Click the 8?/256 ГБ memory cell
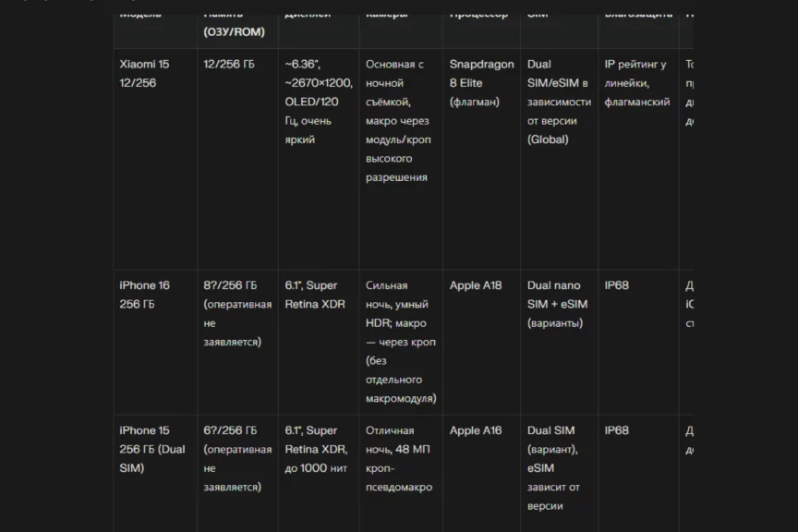Screen dimensions: 798x532 237,313
